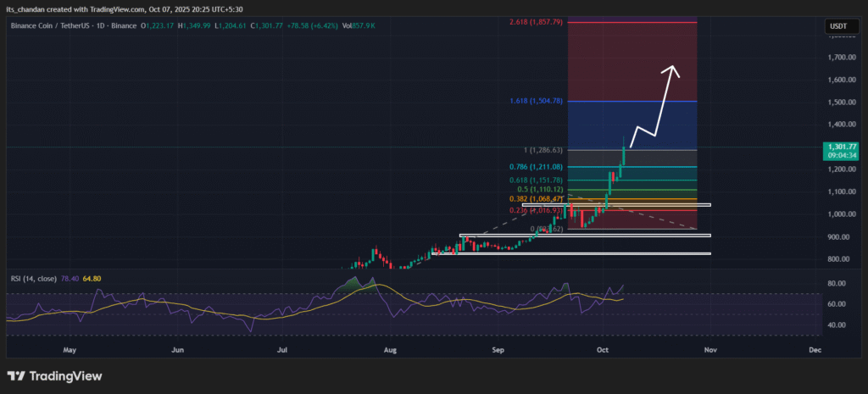Click the Dec label on time axis
The height and width of the screenshot is (394, 868).
(815, 348)
